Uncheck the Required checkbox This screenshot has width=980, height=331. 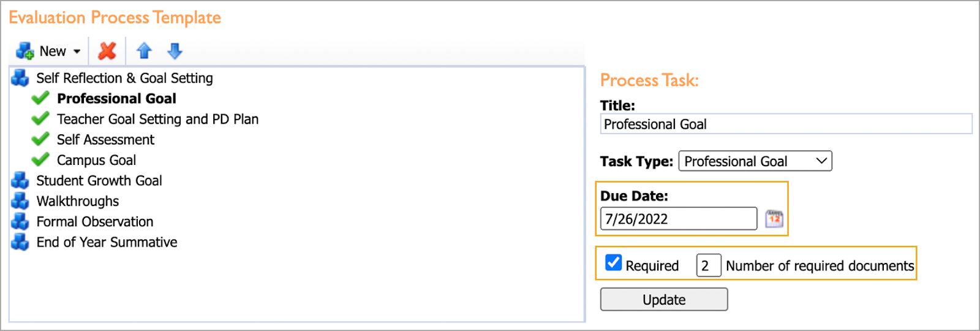point(613,263)
